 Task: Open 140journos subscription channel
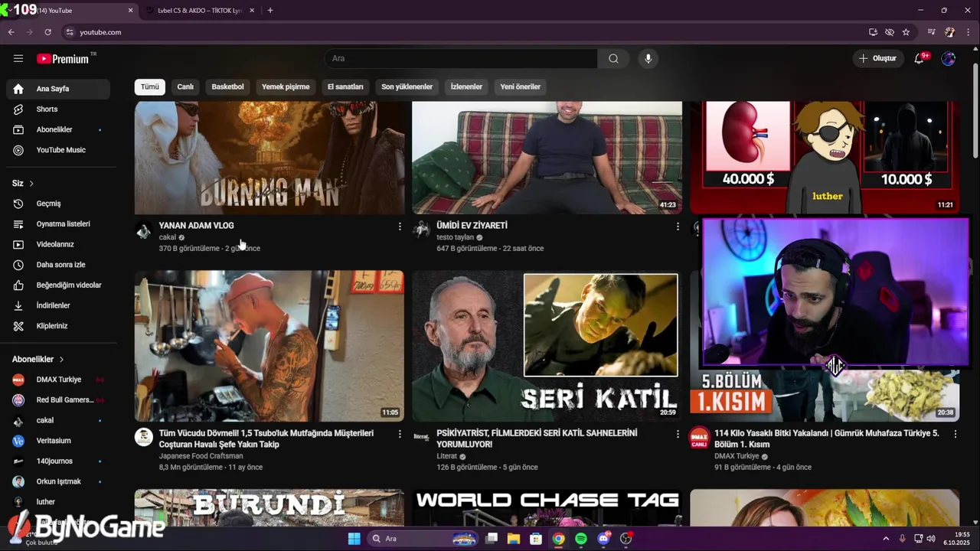pyautogui.click(x=58, y=461)
